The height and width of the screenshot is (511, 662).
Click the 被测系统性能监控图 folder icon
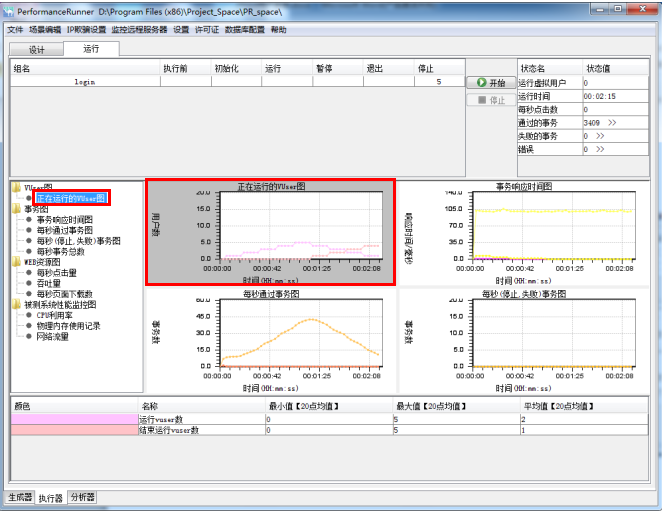pyautogui.click(x=16, y=304)
